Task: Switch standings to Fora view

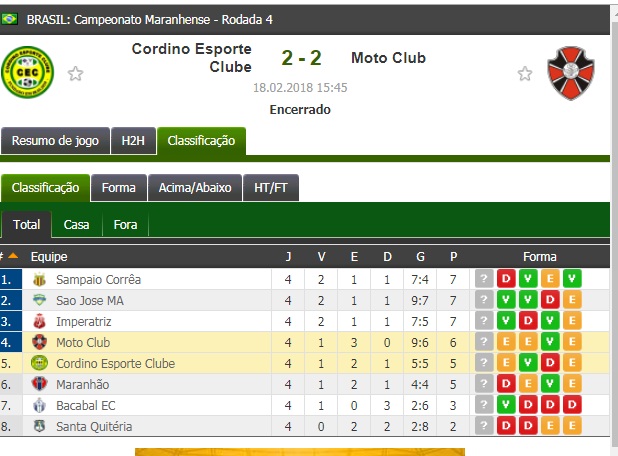Action: click(125, 225)
